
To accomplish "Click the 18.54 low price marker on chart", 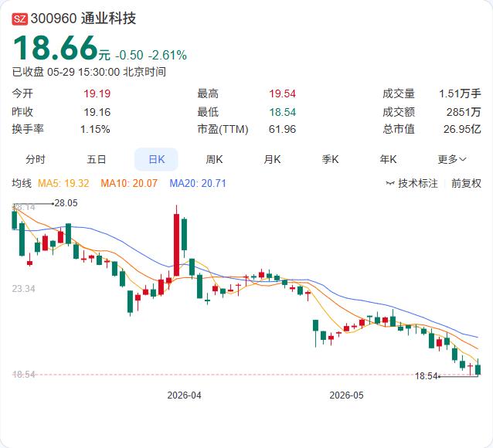I will click(x=426, y=376).
